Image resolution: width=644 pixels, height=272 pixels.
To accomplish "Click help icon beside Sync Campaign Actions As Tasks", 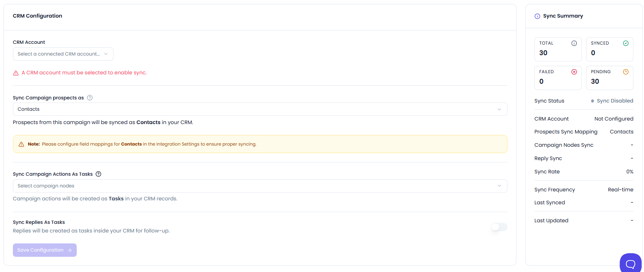I will point(99,174).
